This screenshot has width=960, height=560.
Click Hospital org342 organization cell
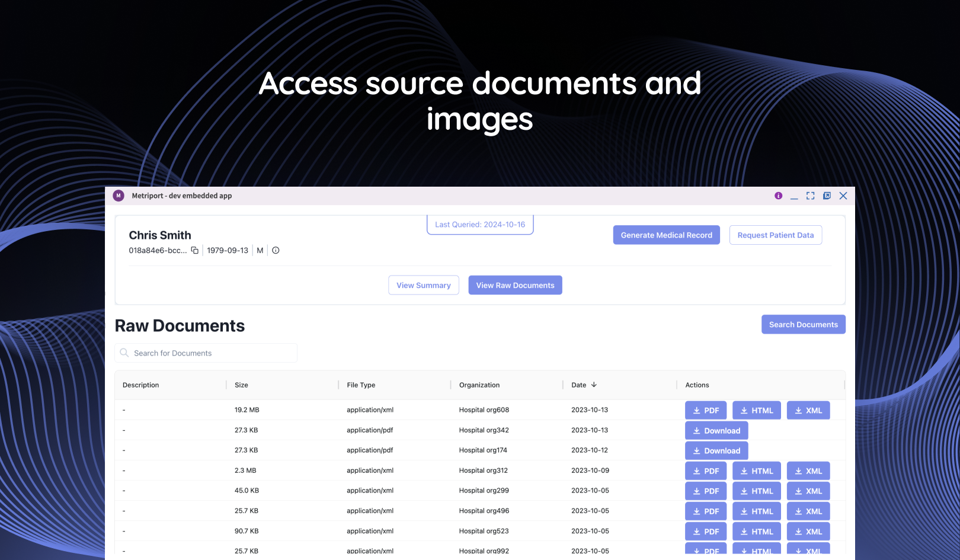[x=484, y=430]
